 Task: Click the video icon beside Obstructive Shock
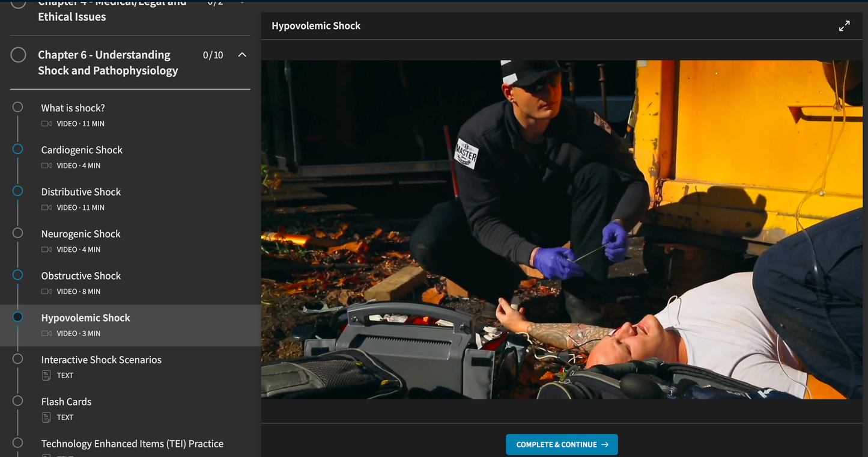(46, 292)
